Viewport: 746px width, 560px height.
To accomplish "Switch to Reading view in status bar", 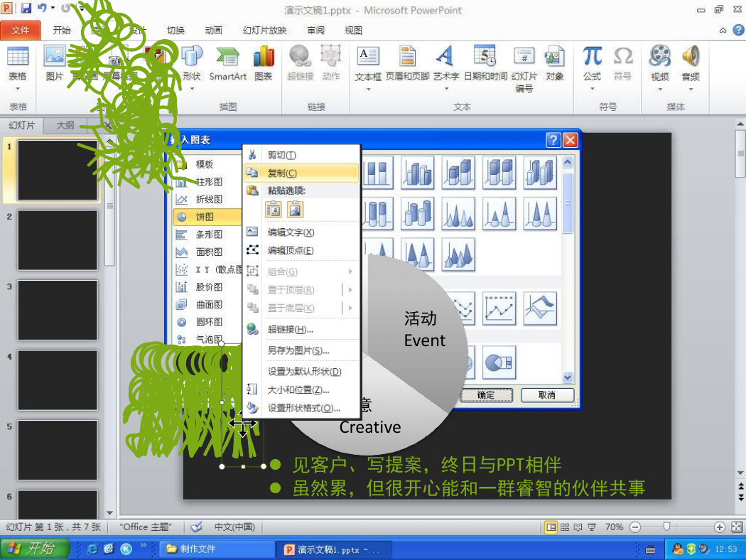I will [x=578, y=527].
